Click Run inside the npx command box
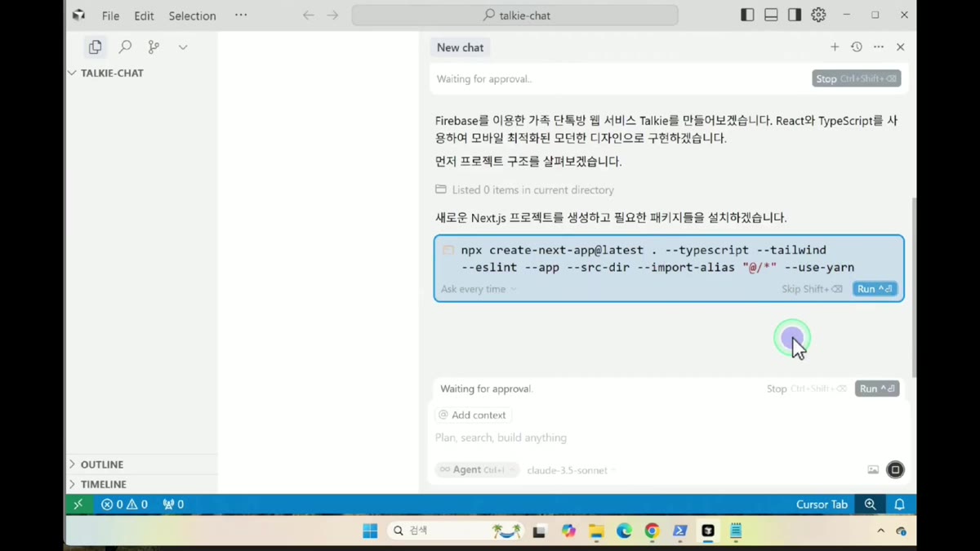 (875, 289)
